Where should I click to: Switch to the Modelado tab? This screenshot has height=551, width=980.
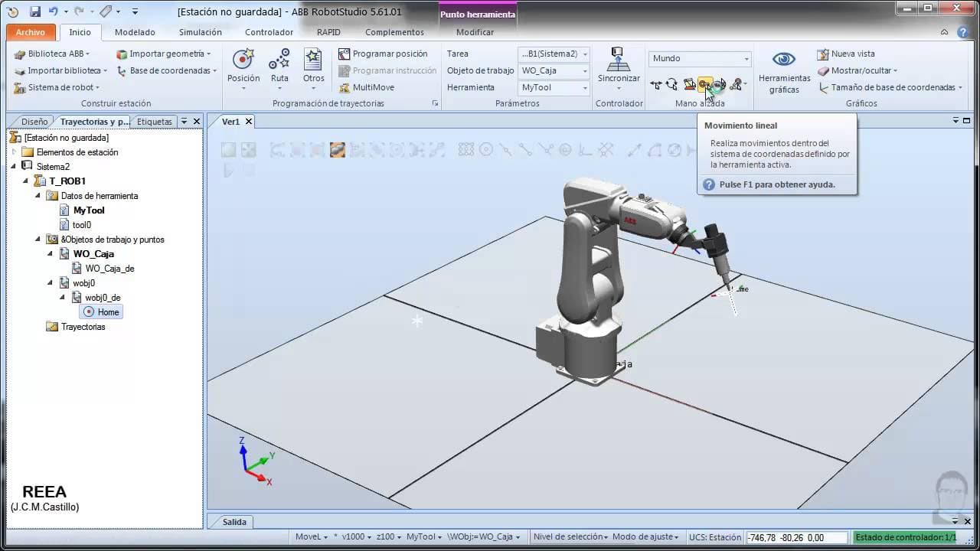(x=135, y=32)
